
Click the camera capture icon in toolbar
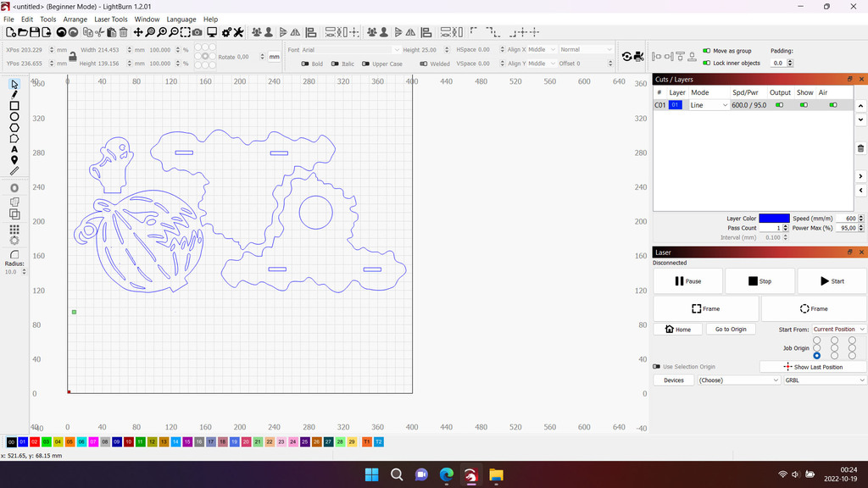tap(198, 32)
